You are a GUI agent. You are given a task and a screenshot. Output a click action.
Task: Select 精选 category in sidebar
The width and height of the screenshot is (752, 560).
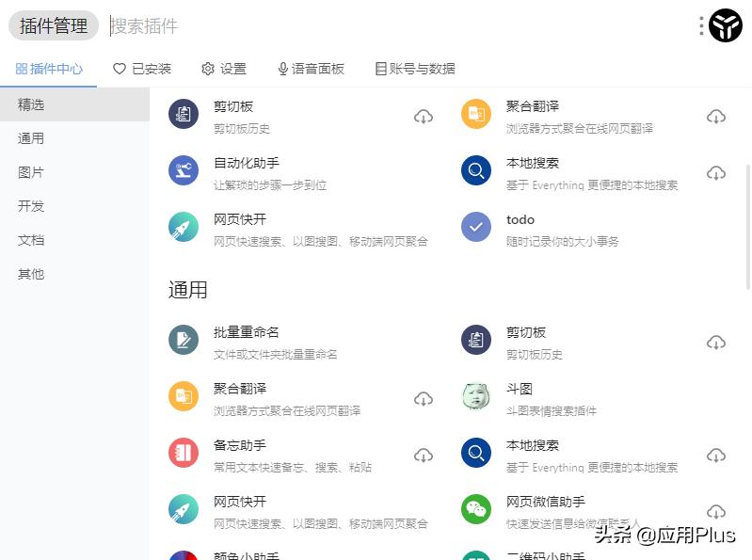tap(74, 104)
